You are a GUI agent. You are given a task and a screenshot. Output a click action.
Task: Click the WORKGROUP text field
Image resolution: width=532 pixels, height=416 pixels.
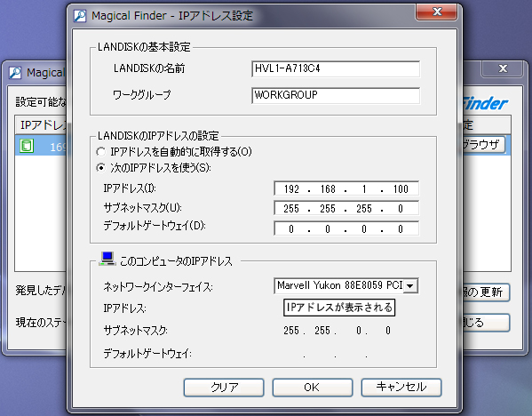336,95
